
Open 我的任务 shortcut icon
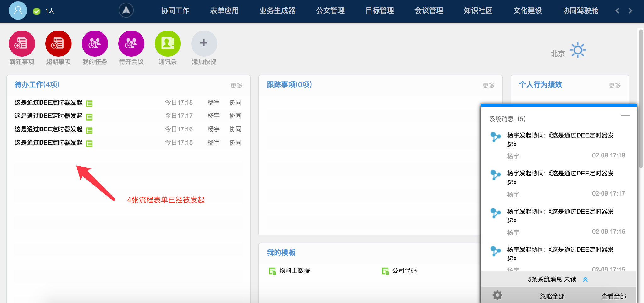(95, 43)
